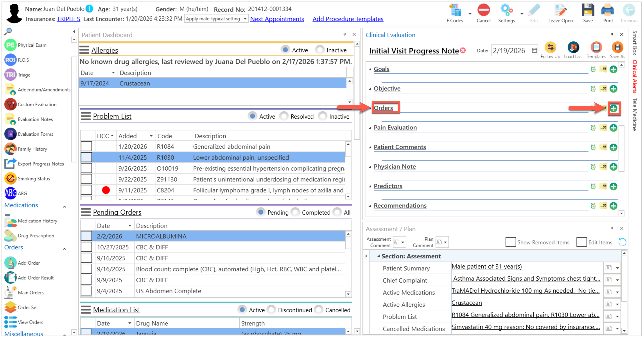Select Completed radio in Pending Orders
This screenshot has width=644, height=338.
point(295,213)
